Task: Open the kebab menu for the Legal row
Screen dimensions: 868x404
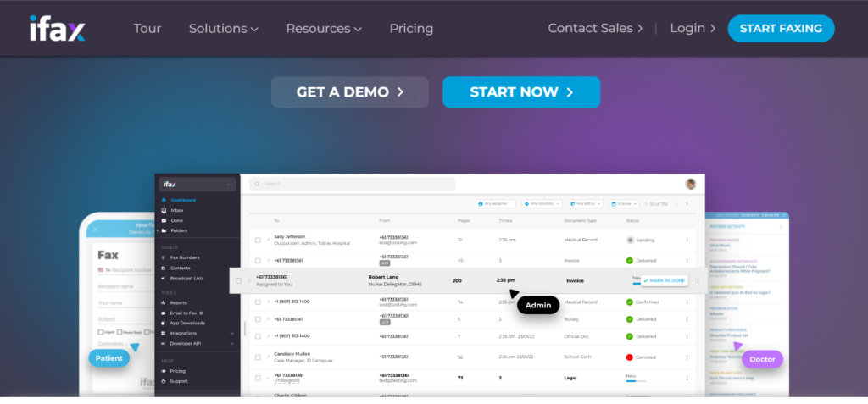Action: pos(687,378)
